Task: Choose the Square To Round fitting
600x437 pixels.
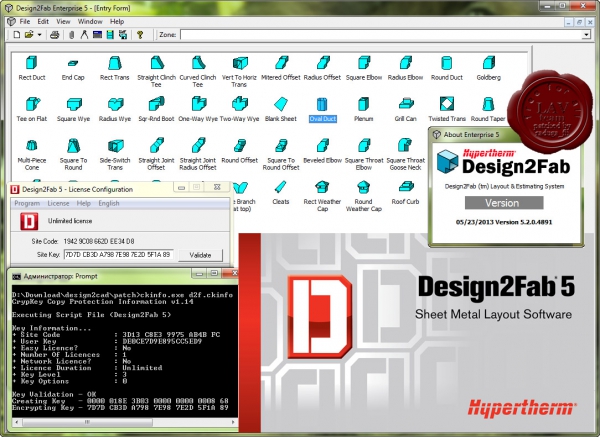Action: tap(73, 145)
